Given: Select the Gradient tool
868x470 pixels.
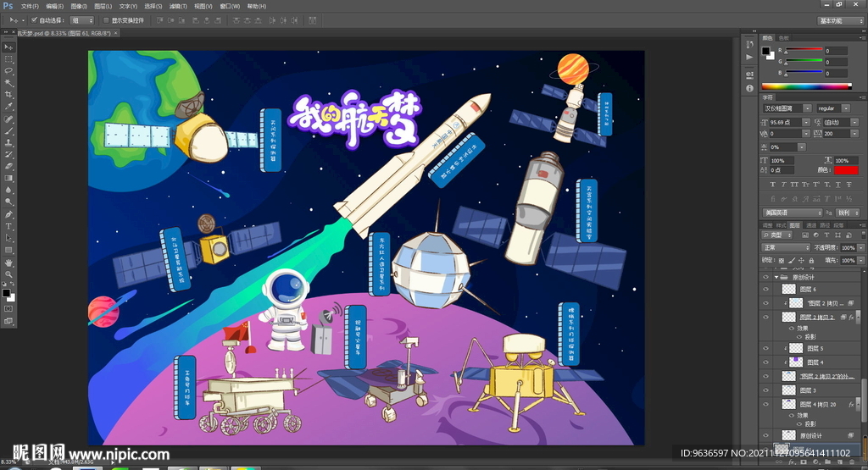Looking at the screenshot, I should click(x=8, y=179).
